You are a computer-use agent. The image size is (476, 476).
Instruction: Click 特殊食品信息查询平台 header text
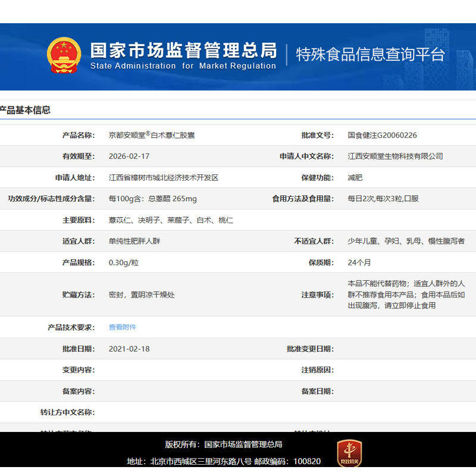370,54
